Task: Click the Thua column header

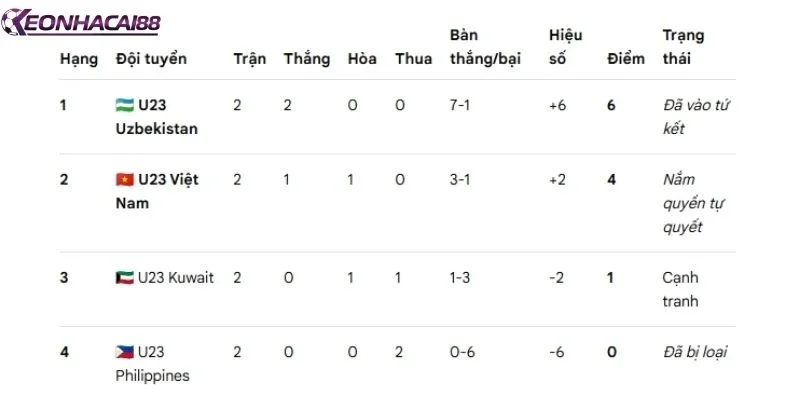Action: [413, 59]
